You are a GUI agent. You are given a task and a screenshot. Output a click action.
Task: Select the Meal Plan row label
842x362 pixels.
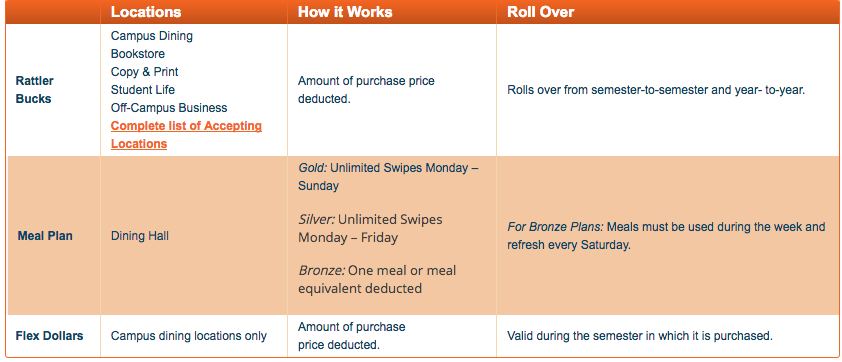tap(45, 236)
